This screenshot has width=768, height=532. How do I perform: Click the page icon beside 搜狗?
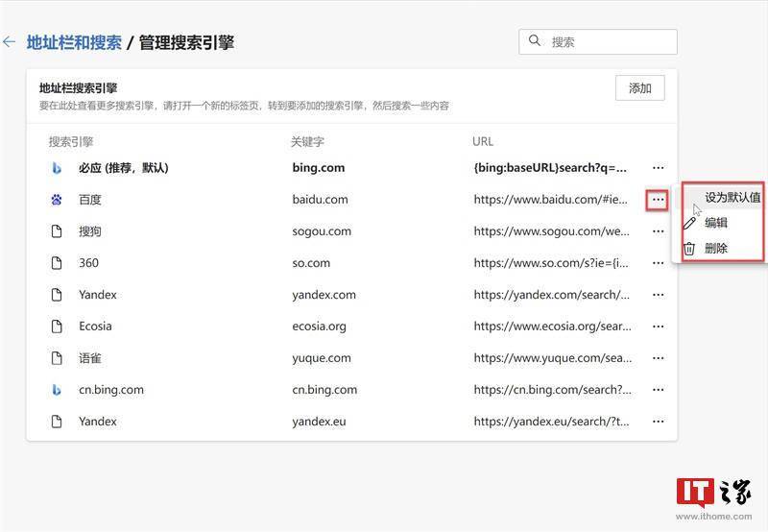coord(57,231)
